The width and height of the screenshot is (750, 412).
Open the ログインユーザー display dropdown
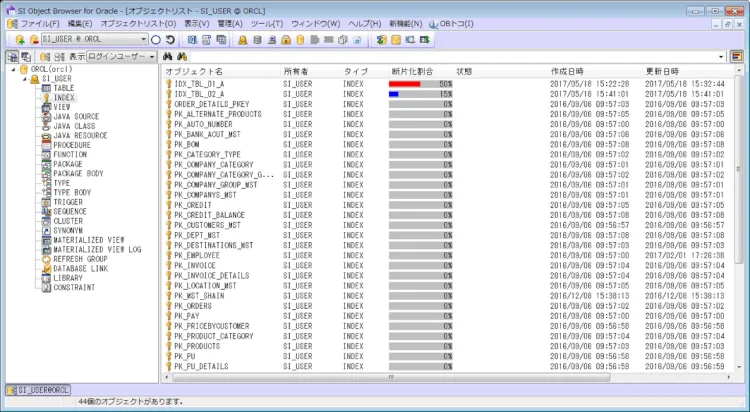pos(153,57)
